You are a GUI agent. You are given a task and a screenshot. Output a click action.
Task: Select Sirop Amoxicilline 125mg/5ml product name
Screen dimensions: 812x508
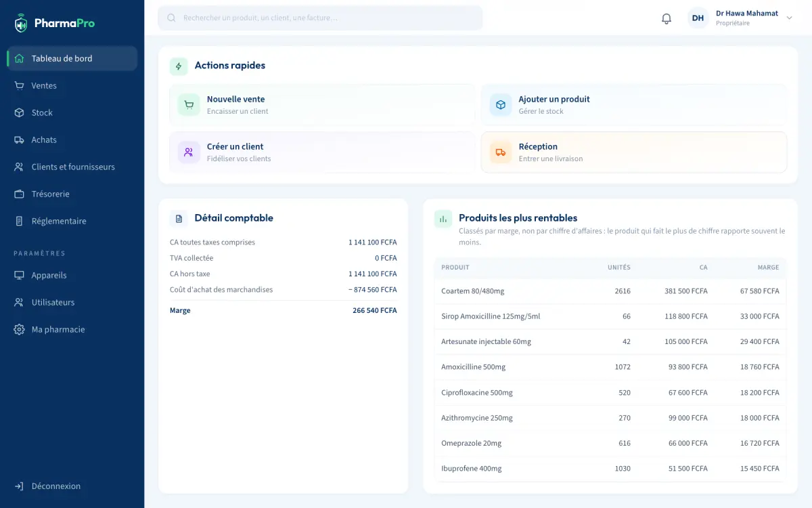pyautogui.click(x=491, y=316)
